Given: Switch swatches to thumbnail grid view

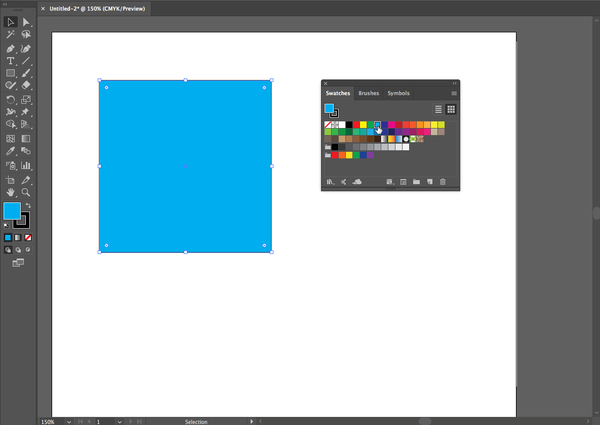Looking at the screenshot, I should (451, 109).
